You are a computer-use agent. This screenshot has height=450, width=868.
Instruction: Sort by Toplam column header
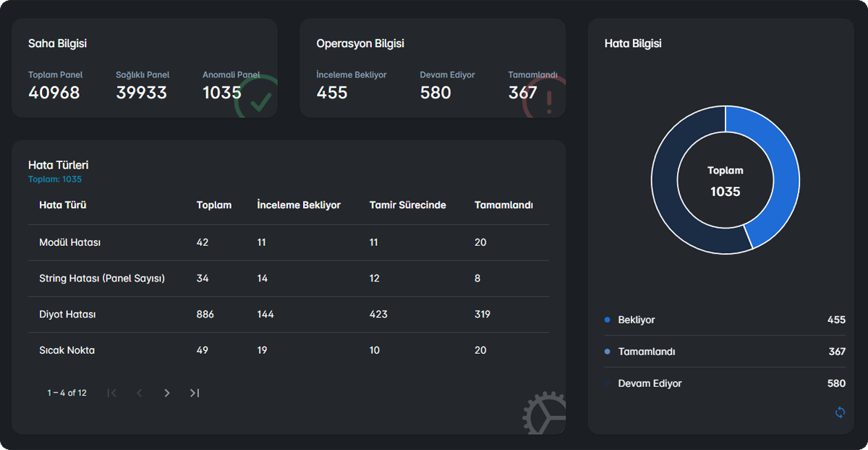pyautogui.click(x=214, y=205)
